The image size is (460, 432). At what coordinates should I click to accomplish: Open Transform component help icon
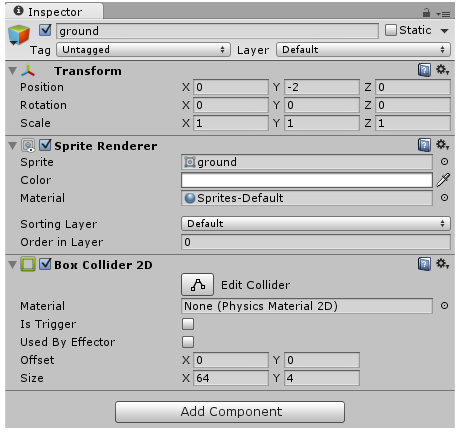tap(424, 70)
